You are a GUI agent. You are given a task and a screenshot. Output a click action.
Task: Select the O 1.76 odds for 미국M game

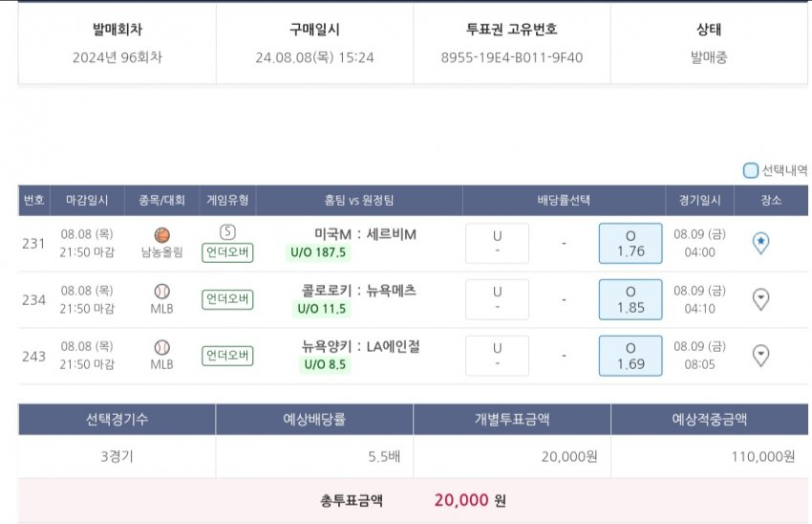630,243
